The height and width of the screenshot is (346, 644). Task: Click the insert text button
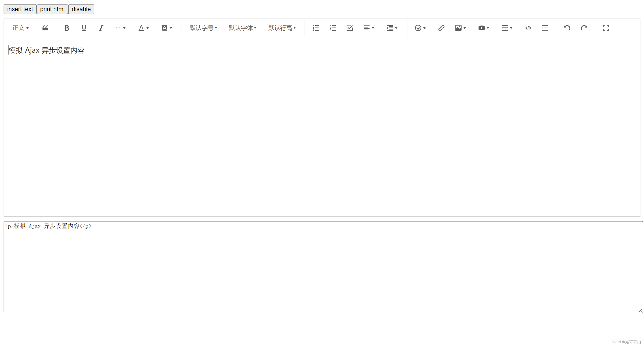pos(20,9)
